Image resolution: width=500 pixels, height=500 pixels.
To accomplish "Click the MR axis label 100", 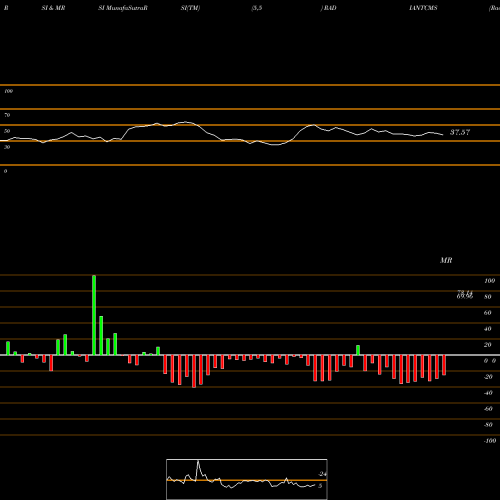I will (490, 281).
